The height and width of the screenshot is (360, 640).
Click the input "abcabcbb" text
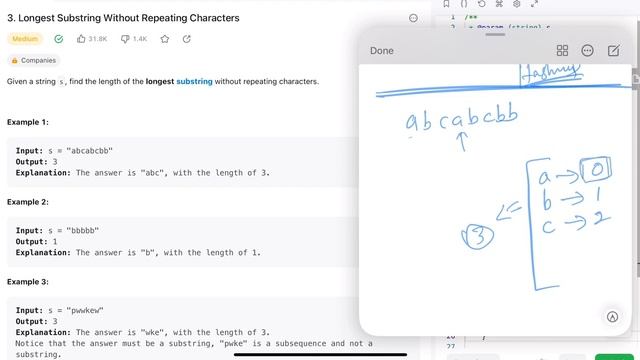click(89, 151)
